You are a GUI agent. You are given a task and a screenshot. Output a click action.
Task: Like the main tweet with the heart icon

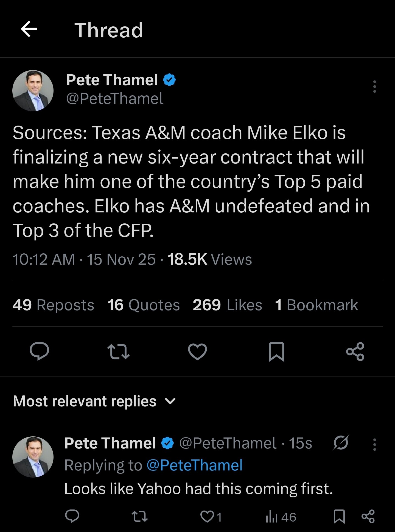[x=197, y=351]
